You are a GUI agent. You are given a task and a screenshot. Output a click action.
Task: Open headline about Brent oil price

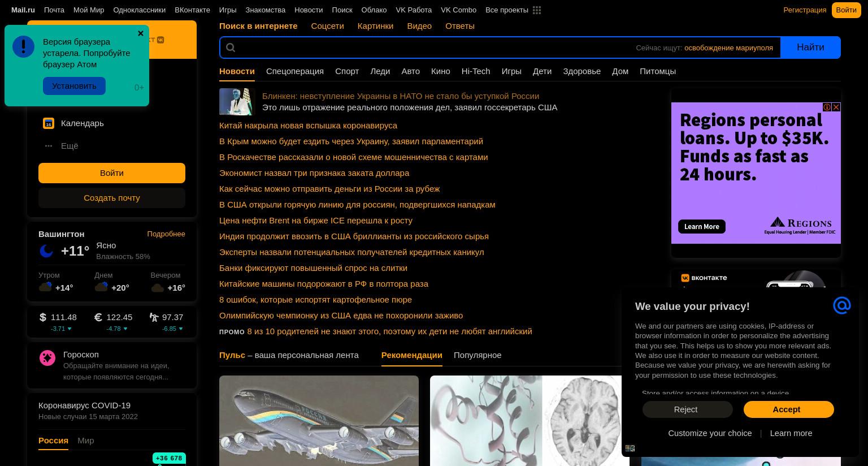tap(316, 221)
